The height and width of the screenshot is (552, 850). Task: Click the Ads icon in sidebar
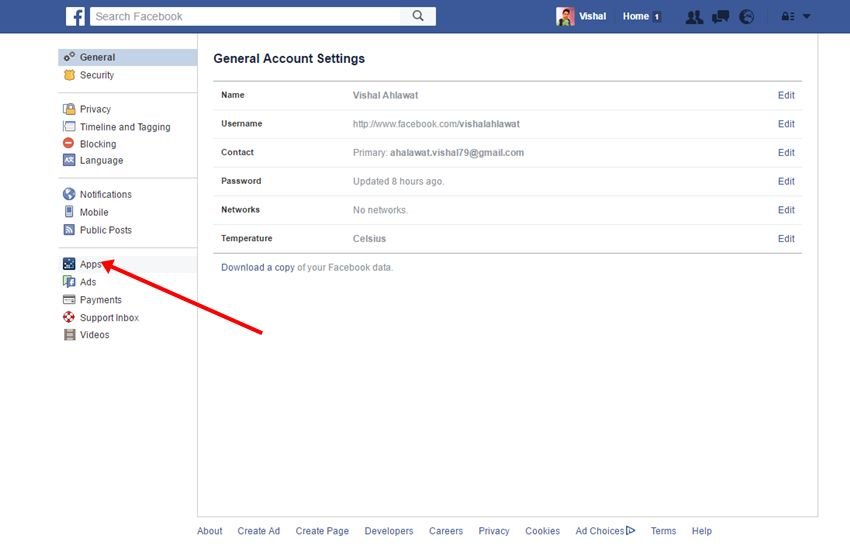69,281
